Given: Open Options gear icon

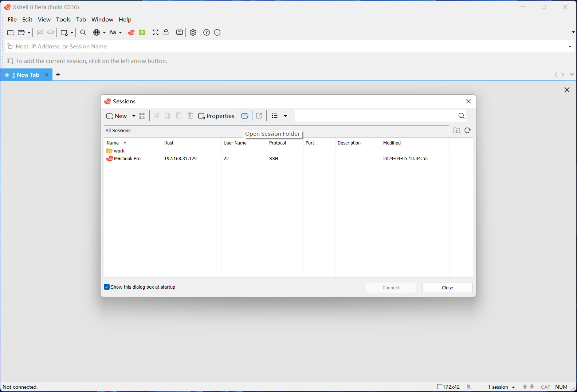Looking at the screenshot, I should click(x=193, y=32).
